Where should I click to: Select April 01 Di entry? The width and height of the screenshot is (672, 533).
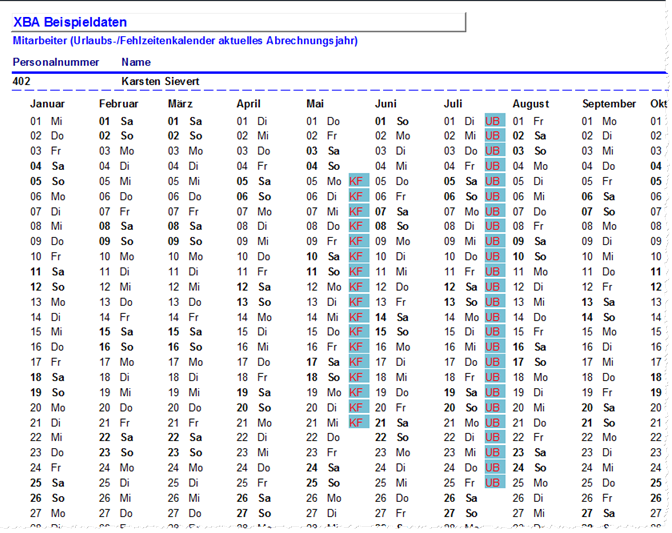(x=252, y=121)
